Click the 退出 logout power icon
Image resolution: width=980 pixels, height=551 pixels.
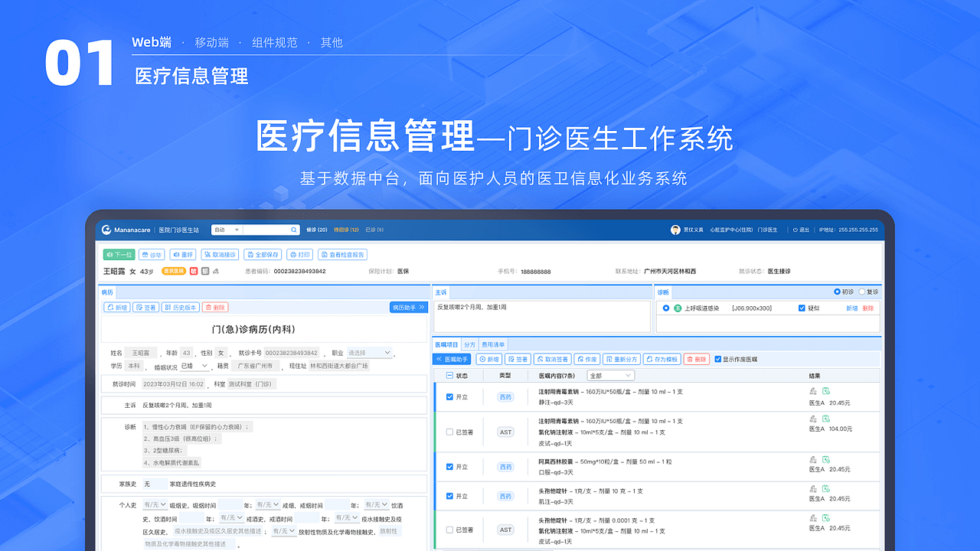tap(795, 230)
